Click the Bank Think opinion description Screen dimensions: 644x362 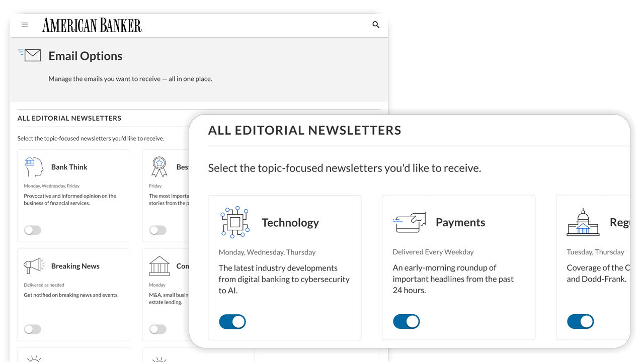(x=70, y=200)
